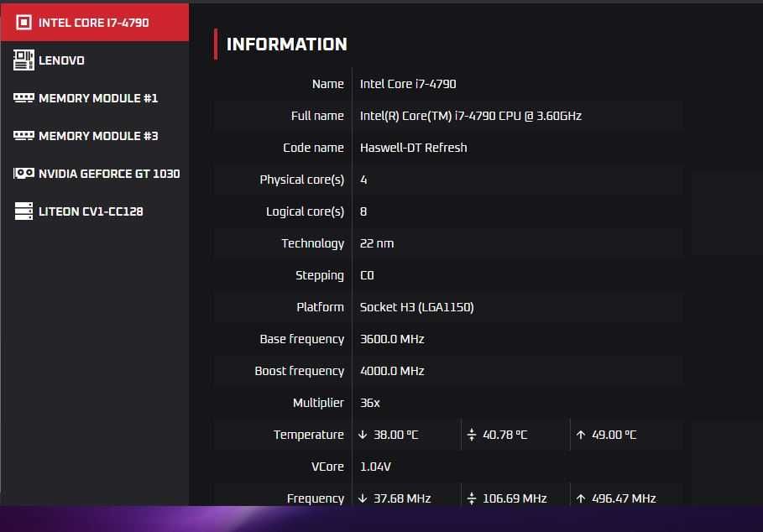Image resolution: width=763 pixels, height=532 pixels.
Task: Select the Intel Core i7-4790 CPU icon
Action: (x=24, y=23)
